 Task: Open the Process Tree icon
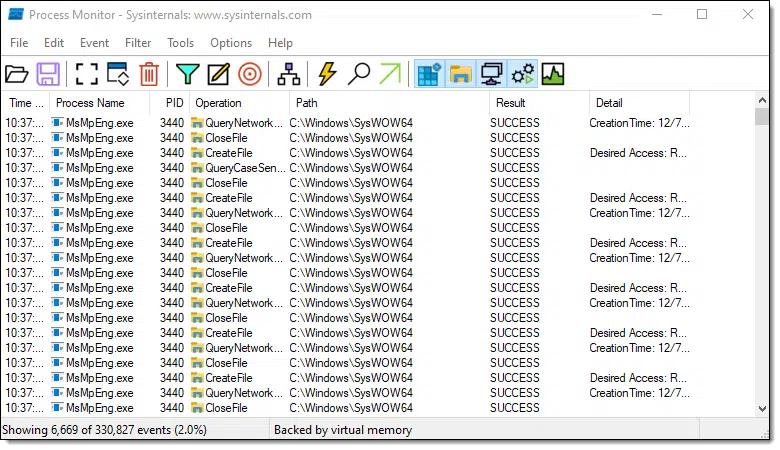click(x=289, y=73)
